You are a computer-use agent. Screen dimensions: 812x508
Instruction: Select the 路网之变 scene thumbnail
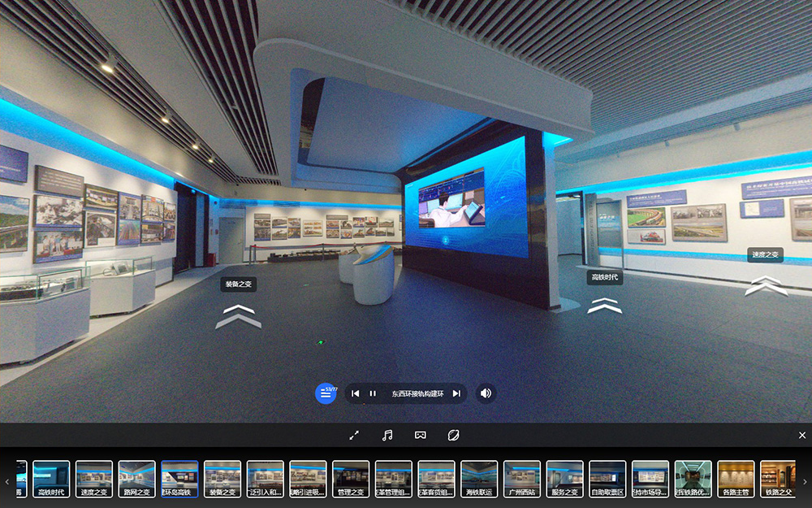pyautogui.click(x=136, y=479)
